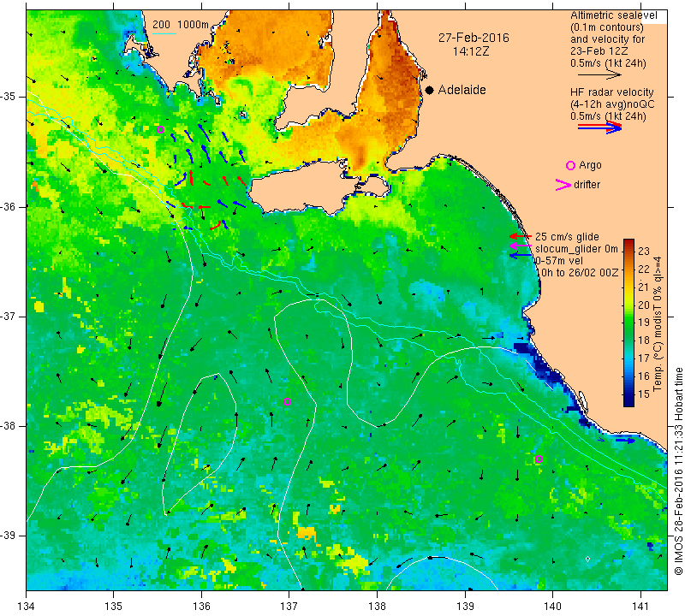Click the Adelaide city label

pos(462,90)
